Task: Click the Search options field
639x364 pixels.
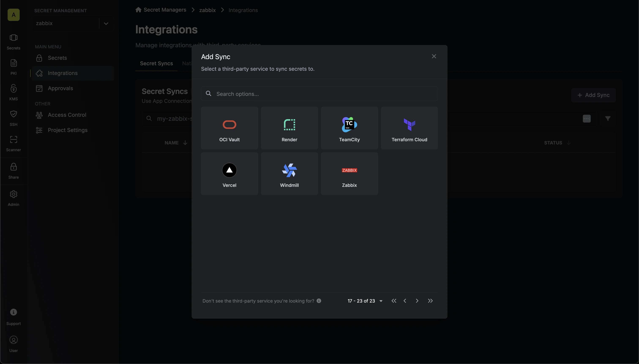Action: coord(319,94)
